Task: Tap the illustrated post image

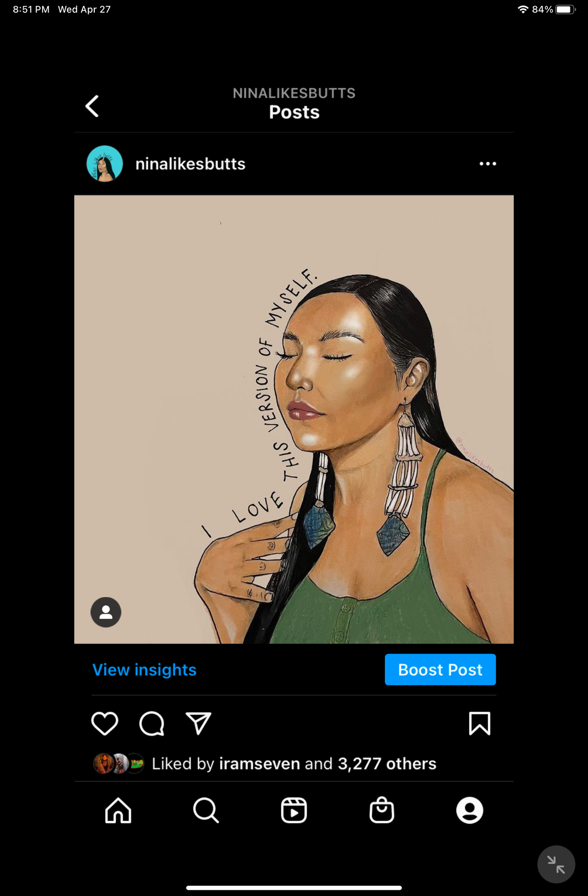Action: (x=294, y=419)
